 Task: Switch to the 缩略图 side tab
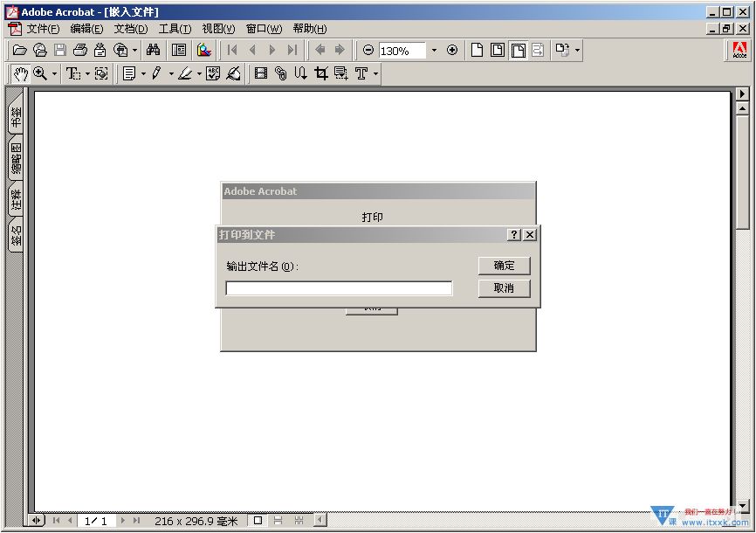click(x=16, y=158)
